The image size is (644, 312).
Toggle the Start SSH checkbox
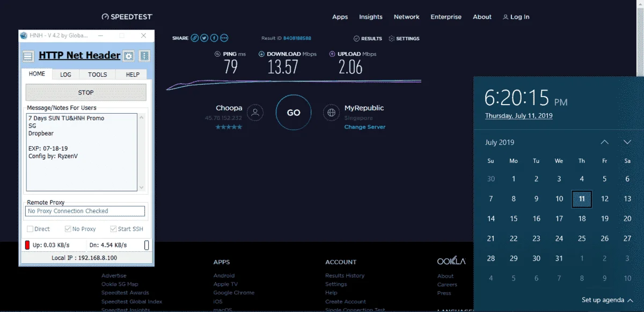(x=113, y=229)
